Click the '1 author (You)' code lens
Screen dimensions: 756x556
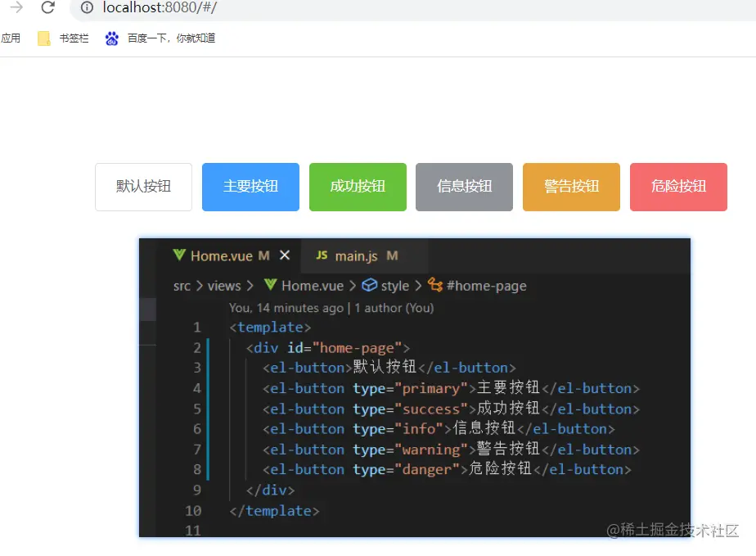394,308
